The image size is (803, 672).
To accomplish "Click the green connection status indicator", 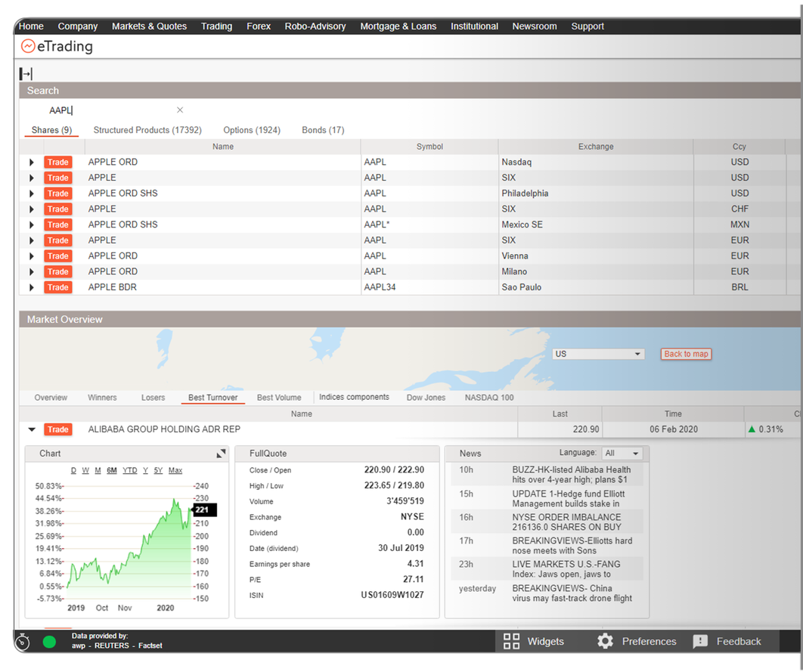I will pyautogui.click(x=49, y=642).
